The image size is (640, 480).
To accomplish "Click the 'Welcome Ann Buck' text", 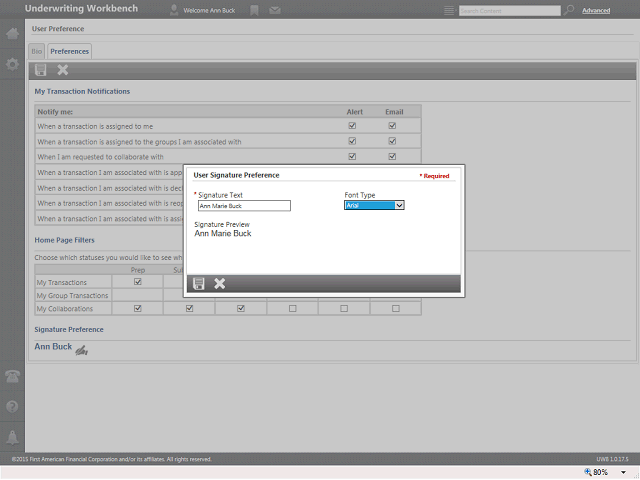I will coord(209,11).
